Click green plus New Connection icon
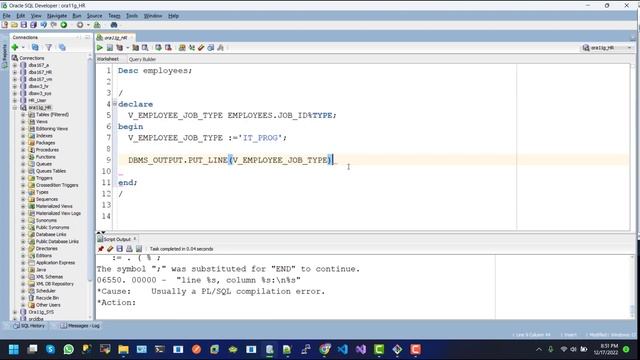The height and width of the screenshot is (360, 640). click(15, 47)
